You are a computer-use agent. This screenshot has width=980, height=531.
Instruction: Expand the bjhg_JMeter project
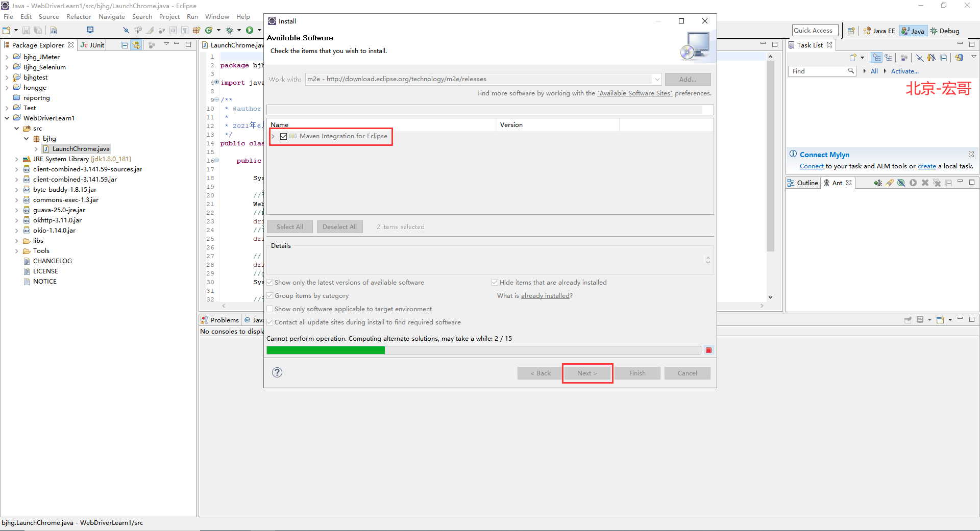pyautogui.click(x=7, y=57)
